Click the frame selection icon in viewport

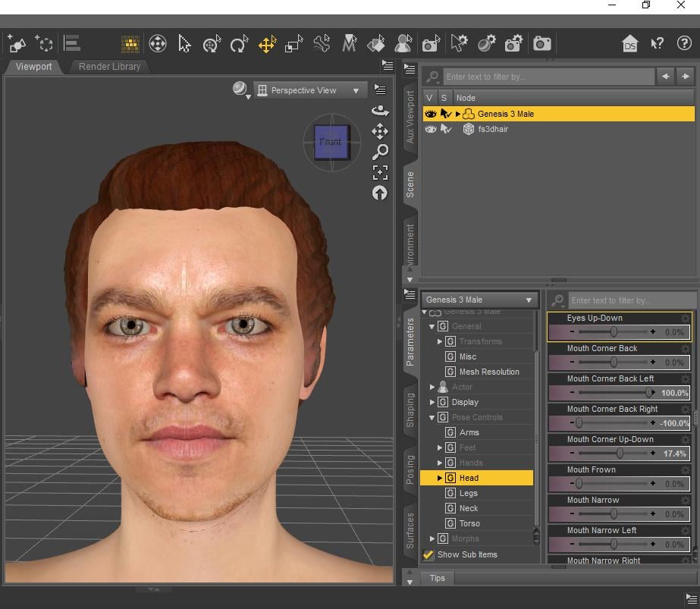coord(380,172)
